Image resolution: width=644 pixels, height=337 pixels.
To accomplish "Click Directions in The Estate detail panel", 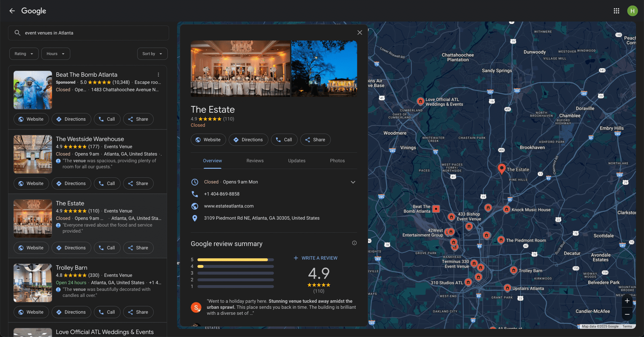I will click(x=248, y=140).
